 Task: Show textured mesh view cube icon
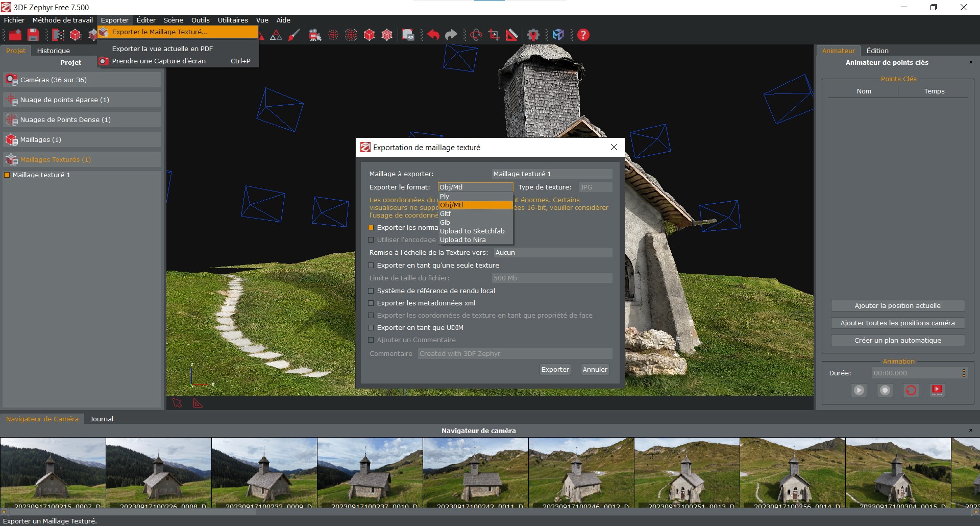[x=387, y=35]
